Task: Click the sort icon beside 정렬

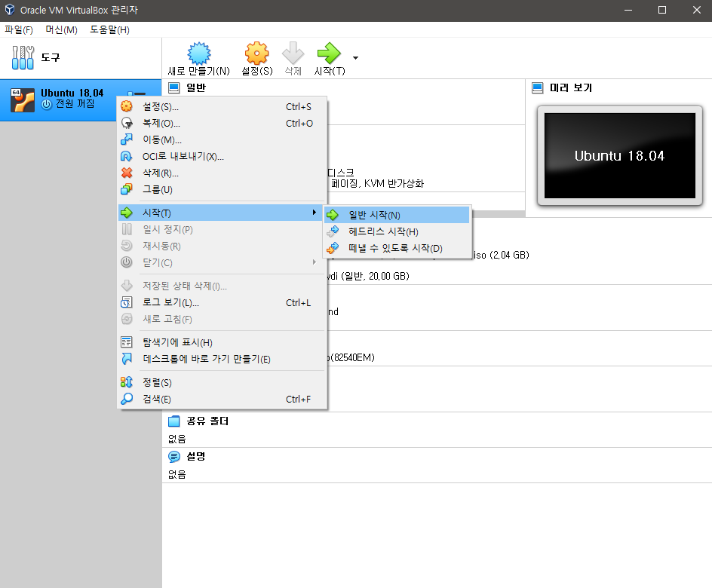Action: [x=127, y=382]
